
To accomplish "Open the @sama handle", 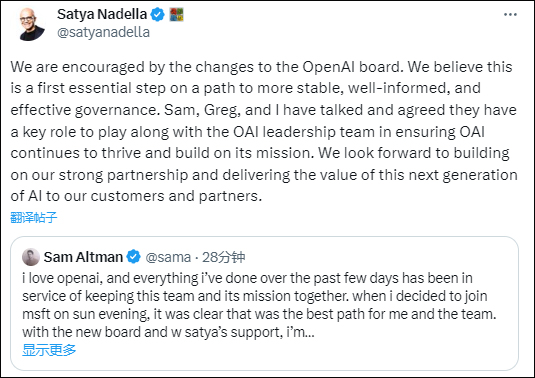I will pos(168,257).
